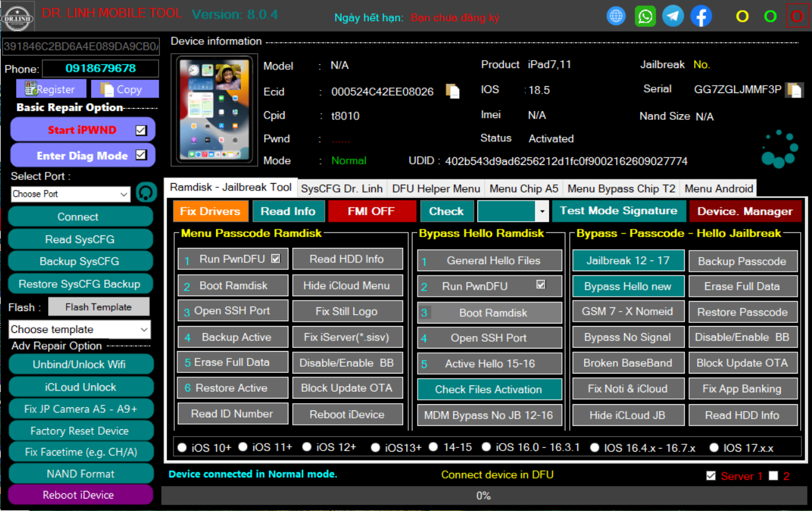Open the Menu Bypass Chip T2 tab
This screenshot has height=511, width=812.
(x=621, y=189)
